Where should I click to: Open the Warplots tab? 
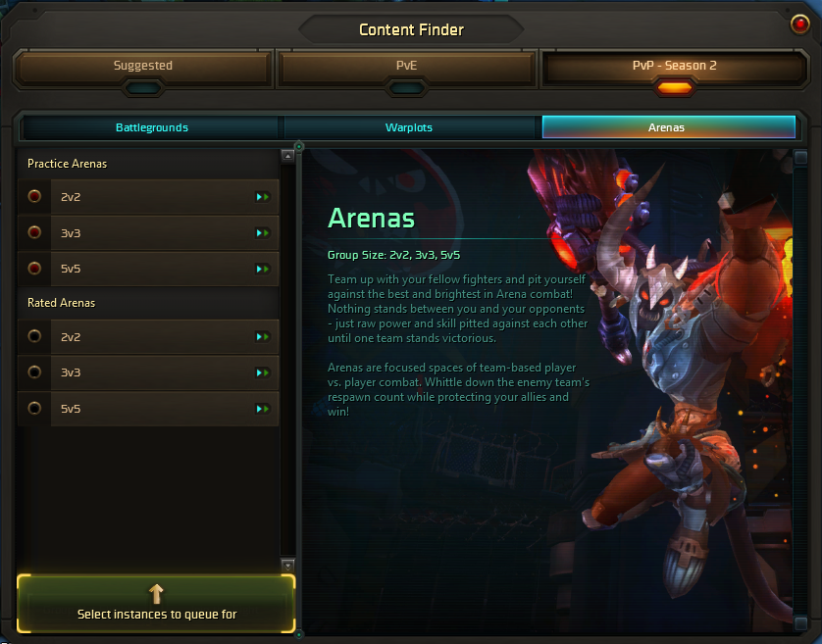click(x=409, y=127)
